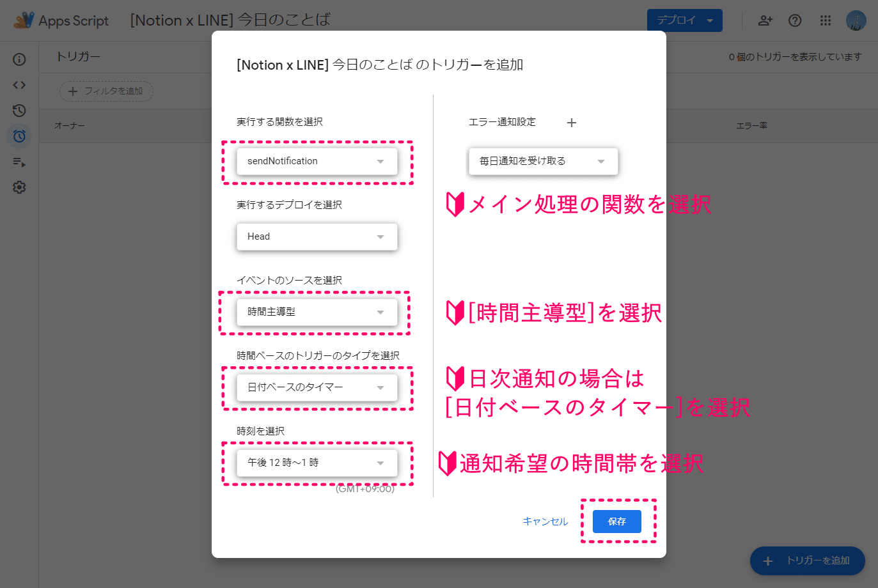Click the キャンセル cancel link

point(545,522)
